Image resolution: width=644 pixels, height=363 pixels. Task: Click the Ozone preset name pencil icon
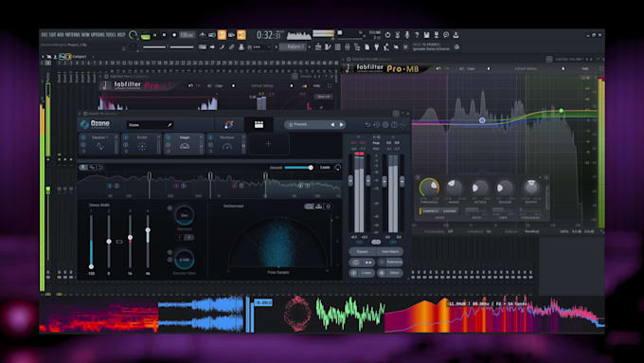[x=170, y=124]
